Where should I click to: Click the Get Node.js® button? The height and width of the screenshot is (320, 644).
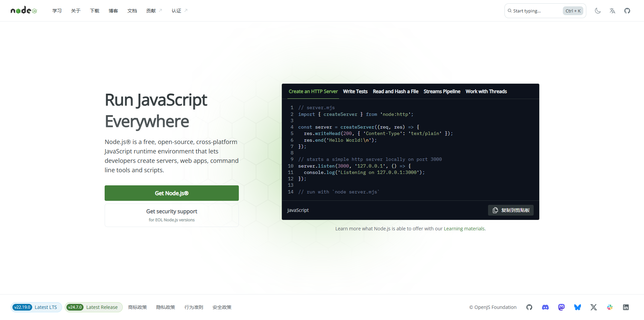172,193
